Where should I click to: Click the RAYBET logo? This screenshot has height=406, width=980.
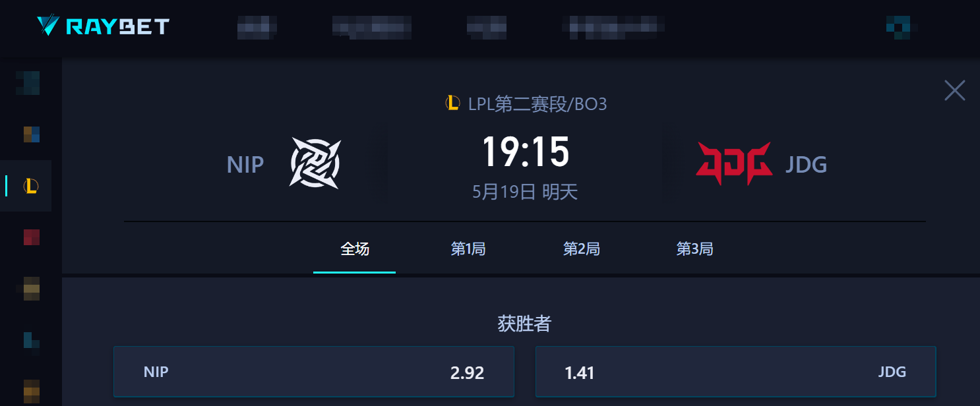(x=104, y=26)
